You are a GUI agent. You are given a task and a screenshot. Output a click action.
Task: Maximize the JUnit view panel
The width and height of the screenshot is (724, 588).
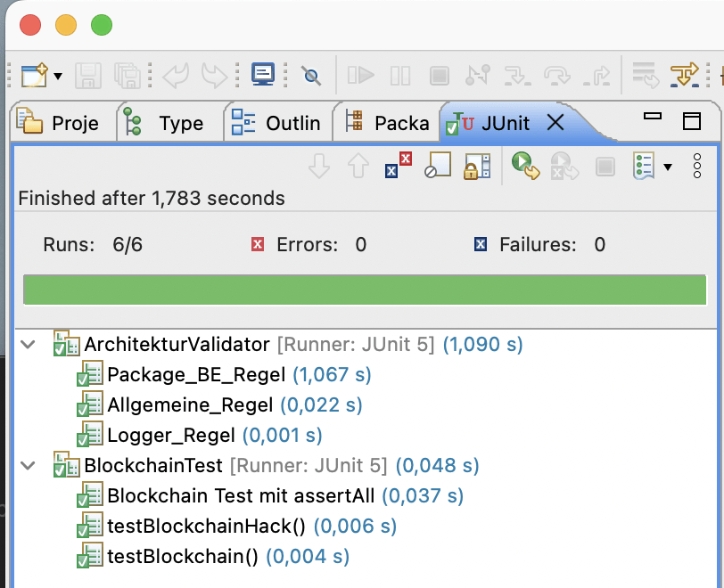tap(692, 121)
